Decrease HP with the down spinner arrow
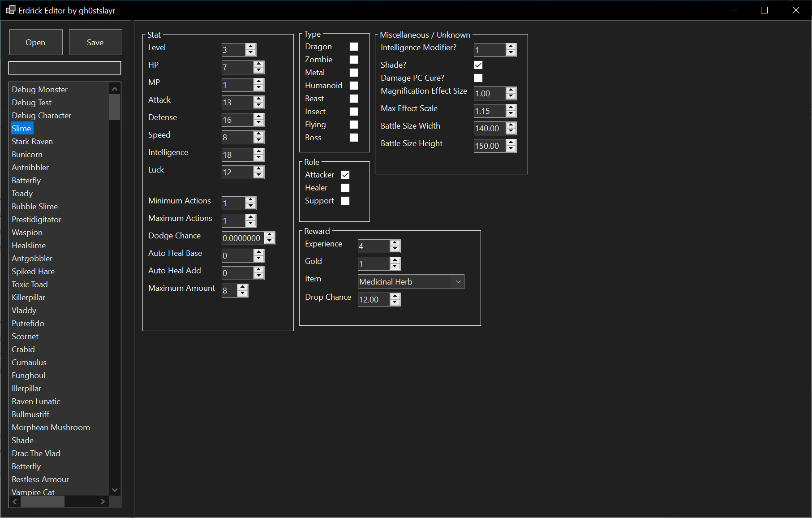 [x=258, y=70]
